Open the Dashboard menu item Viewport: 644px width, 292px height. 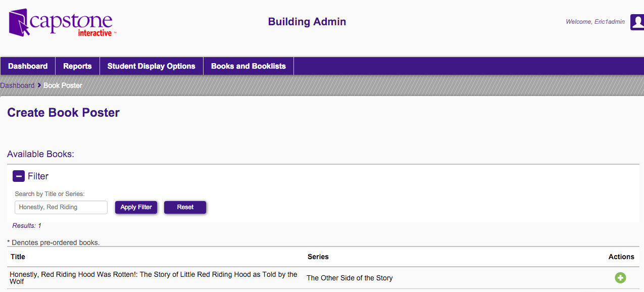click(28, 66)
